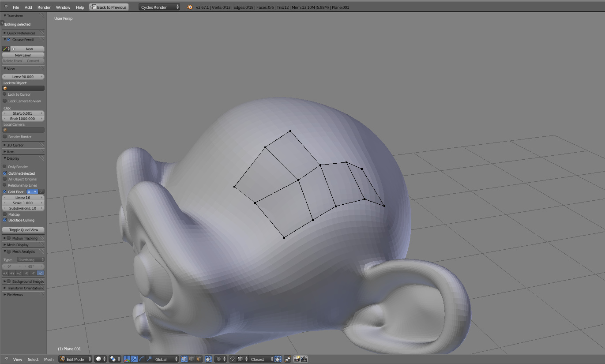
Task: Click the Blender logo icon in header
Action: [x=190, y=7]
